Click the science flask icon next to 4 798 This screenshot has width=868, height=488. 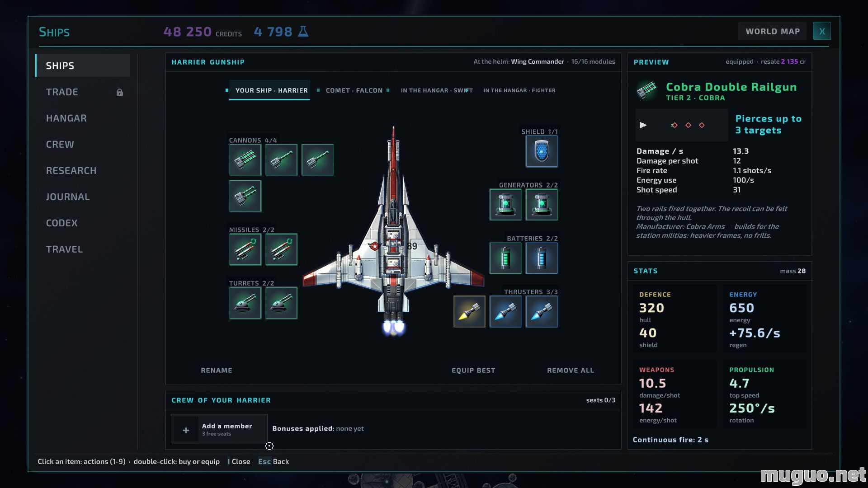[303, 31]
